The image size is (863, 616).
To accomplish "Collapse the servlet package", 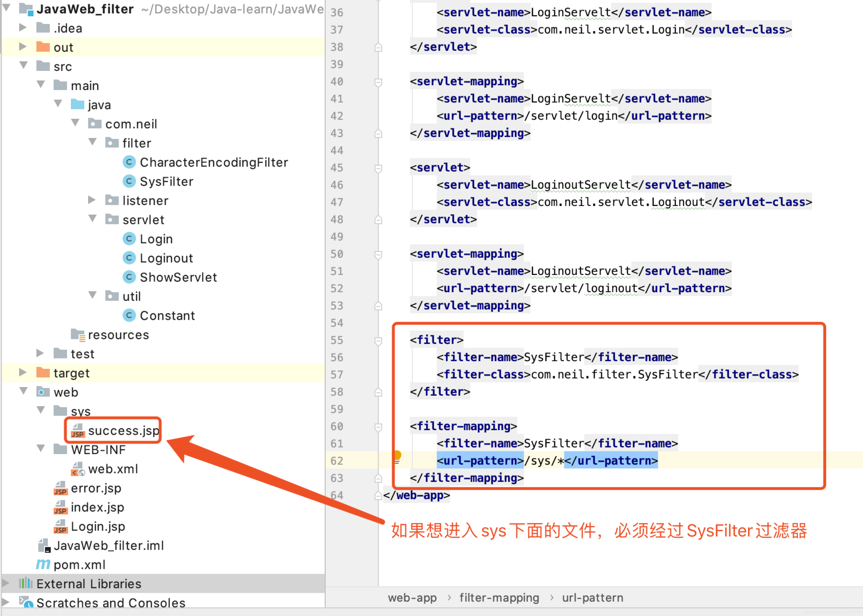I will tap(92, 218).
